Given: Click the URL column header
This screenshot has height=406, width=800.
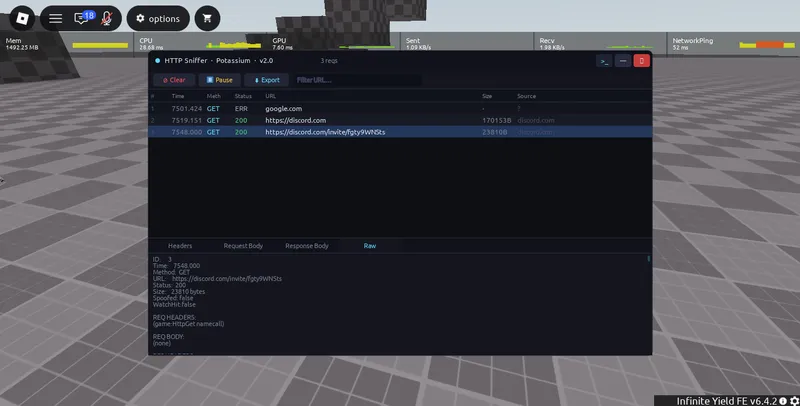Looking at the screenshot, I should 270,96.
